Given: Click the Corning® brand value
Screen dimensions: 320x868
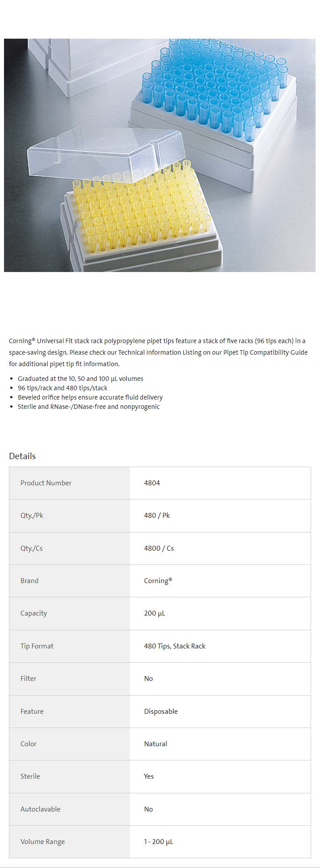Looking at the screenshot, I should coord(158,581).
